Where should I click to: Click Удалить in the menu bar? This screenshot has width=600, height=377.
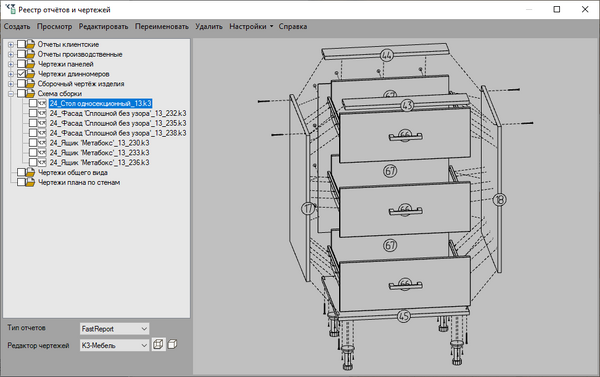point(209,26)
